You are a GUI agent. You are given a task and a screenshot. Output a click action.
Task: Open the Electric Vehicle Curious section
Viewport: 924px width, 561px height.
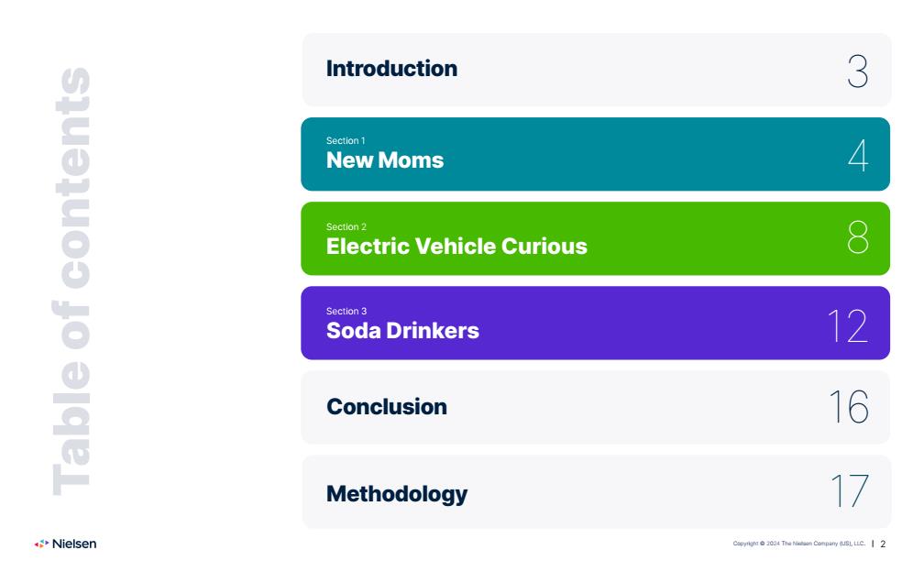click(x=595, y=238)
